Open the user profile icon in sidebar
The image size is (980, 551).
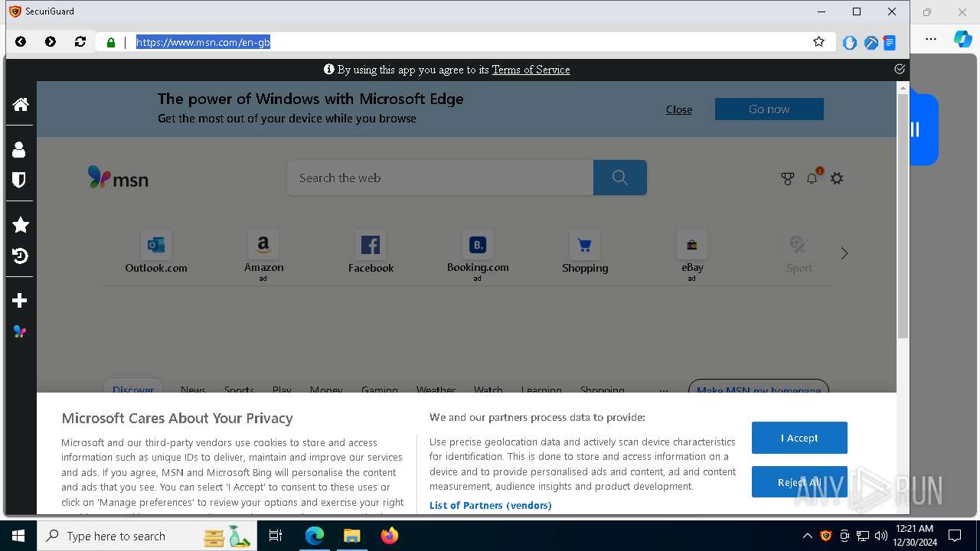[20, 149]
